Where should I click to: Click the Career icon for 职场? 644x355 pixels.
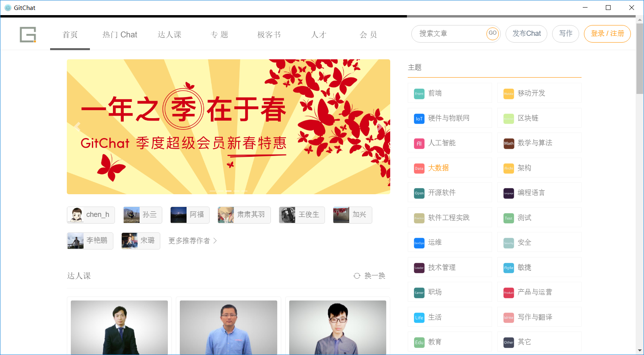(x=419, y=293)
